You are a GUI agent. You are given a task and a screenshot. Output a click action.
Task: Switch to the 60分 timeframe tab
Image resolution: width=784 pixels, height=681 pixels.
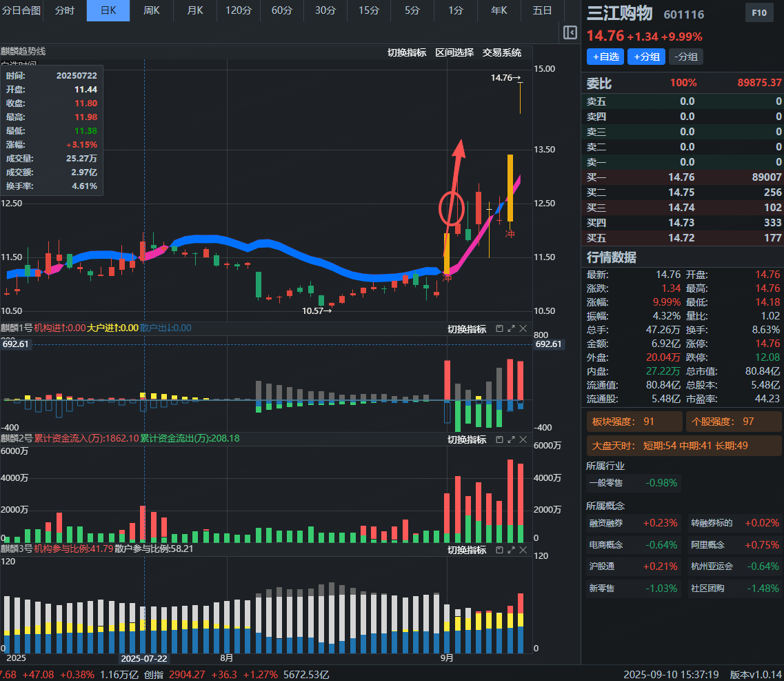281,10
